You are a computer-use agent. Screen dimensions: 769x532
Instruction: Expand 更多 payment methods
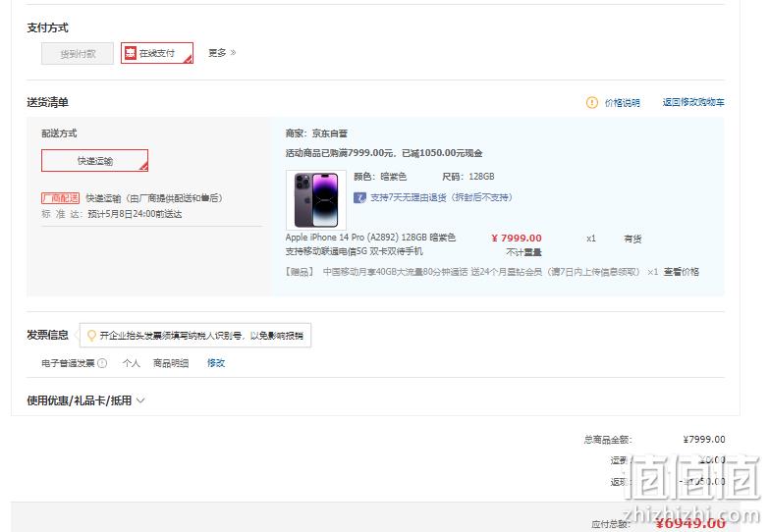[222, 52]
